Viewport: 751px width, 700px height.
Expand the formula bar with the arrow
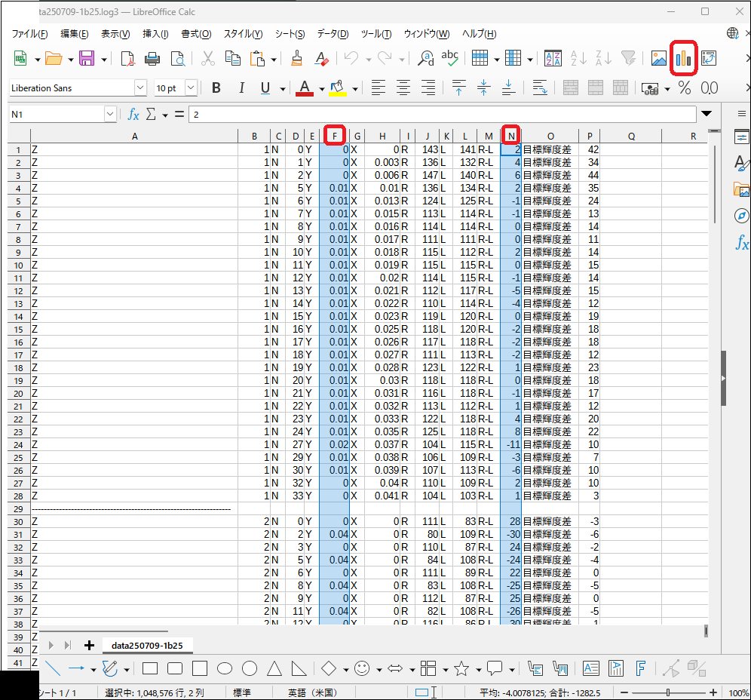tap(706, 114)
